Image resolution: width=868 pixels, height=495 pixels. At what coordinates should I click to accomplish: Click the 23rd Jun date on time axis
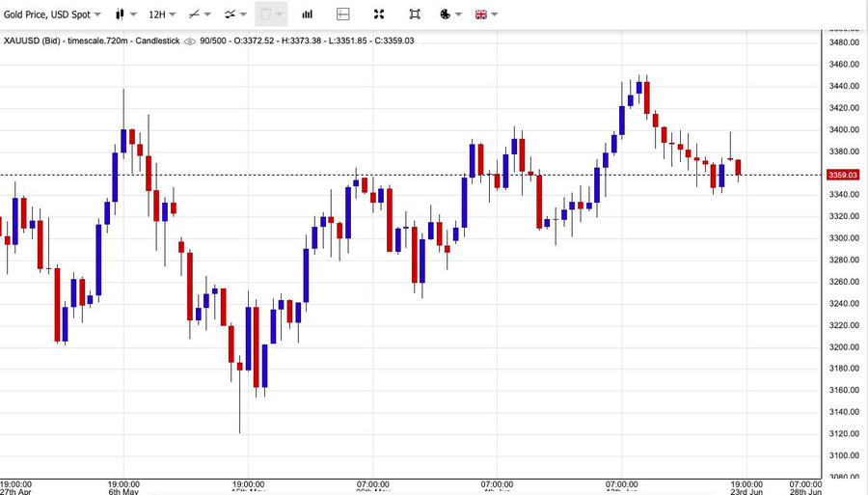[x=746, y=490]
